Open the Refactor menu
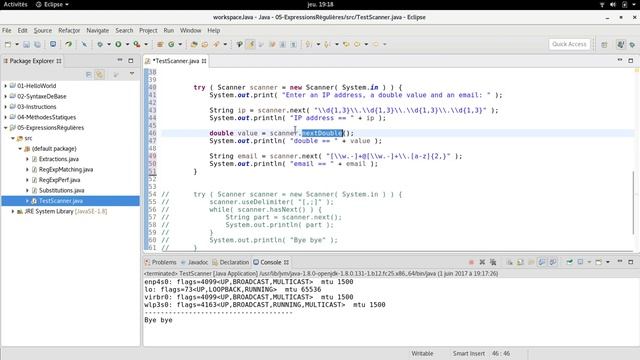The height and width of the screenshot is (360, 640). click(x=69, y=30)
